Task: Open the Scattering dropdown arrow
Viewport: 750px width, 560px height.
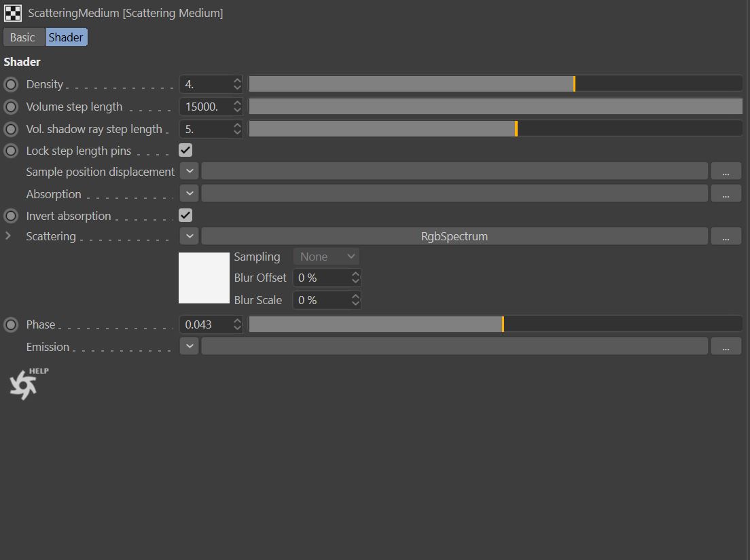Action: (x=190, y=236)
